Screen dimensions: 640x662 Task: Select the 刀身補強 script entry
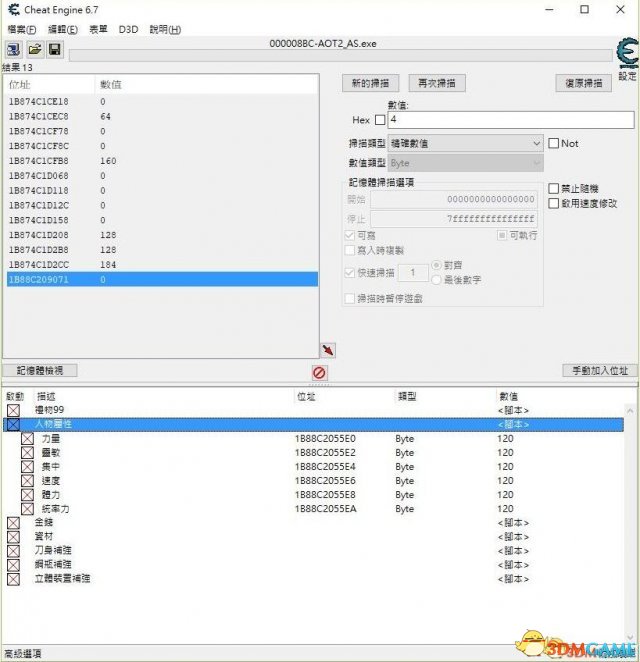(x=53, y=551)
